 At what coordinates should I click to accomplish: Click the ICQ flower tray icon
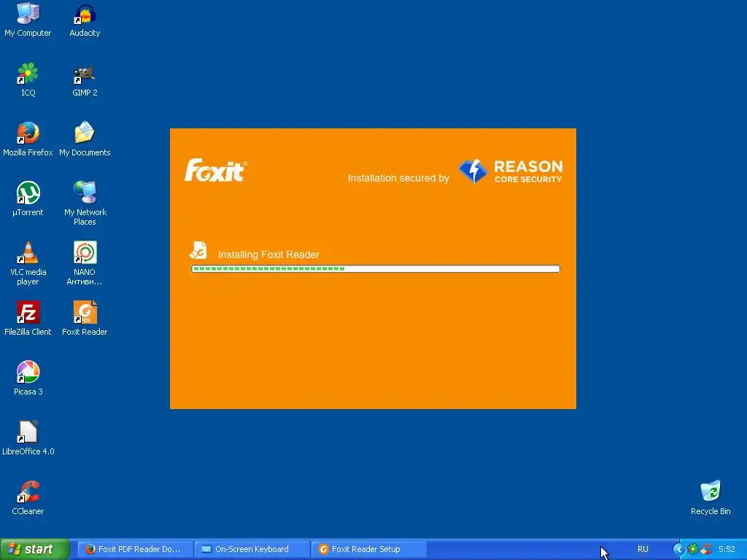693,549
